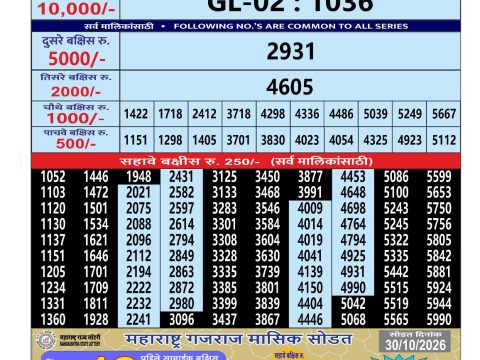Select fifth prize number 5112
The width and height of the screenshot is (480, 360).
pos(444,140)
